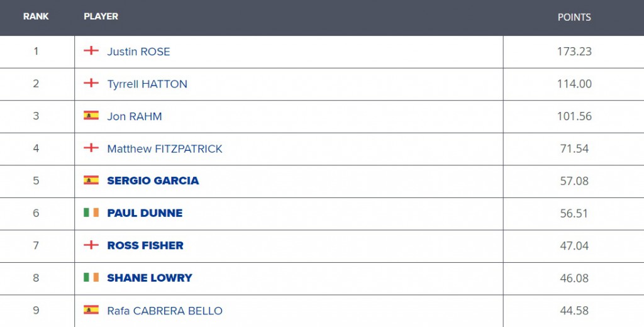The height and width of the screenshot is (327, 644).
Task: Open Justin ROSE player profile
Action: coord(138,52)
